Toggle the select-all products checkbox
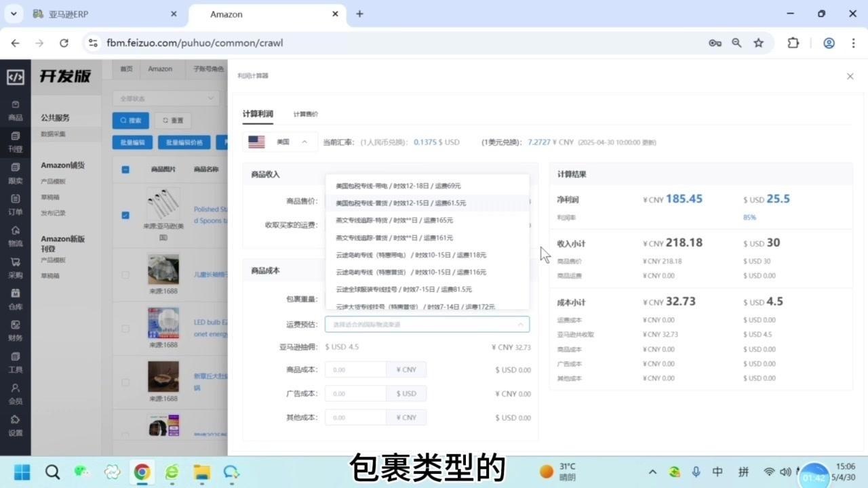Image resolution: width=868 pixels, height=488 pixels. click(125, 169)
